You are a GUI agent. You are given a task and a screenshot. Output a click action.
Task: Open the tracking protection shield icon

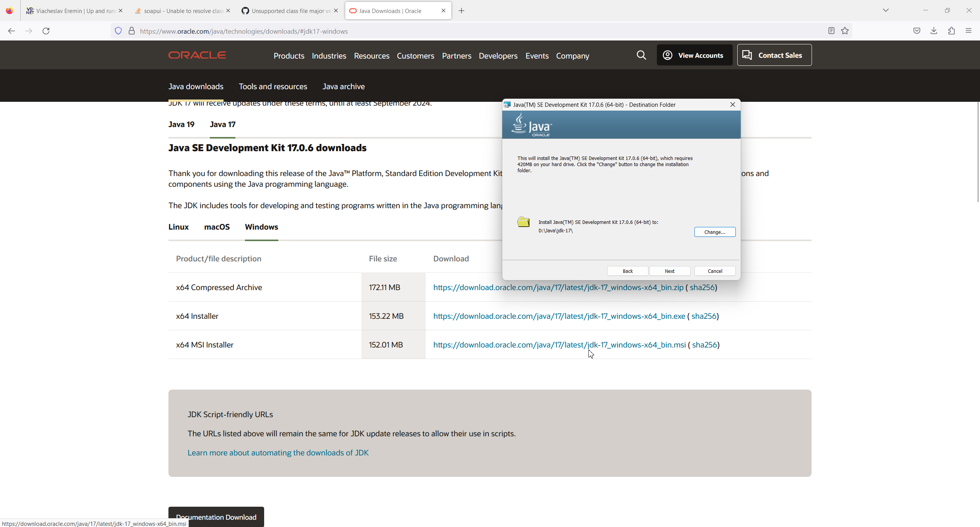118,31
